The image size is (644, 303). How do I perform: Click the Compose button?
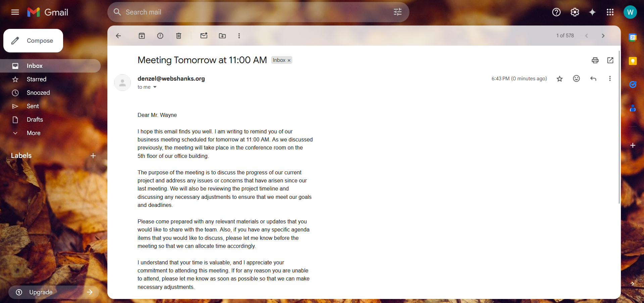tap(33, 41)
